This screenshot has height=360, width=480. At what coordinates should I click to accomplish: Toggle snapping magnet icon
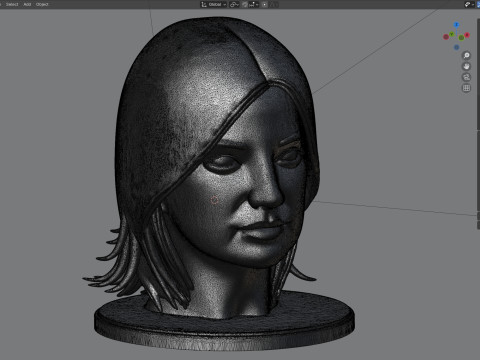(x=245, y=5)
